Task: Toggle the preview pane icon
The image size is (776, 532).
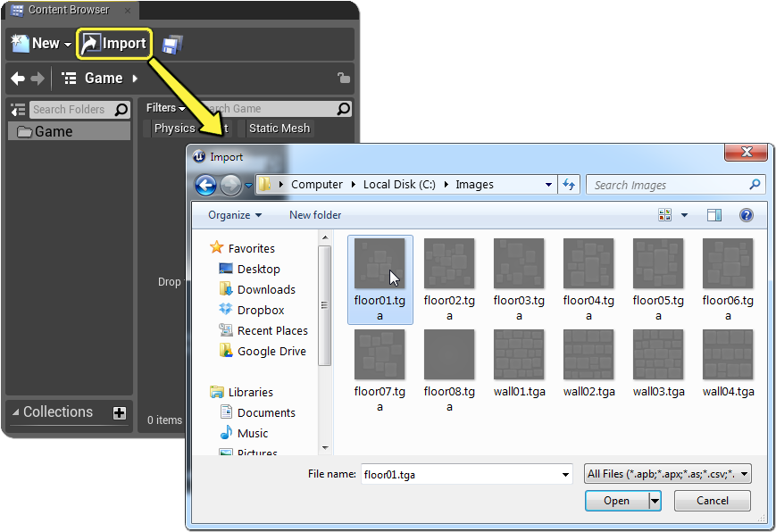Action: click(x=713, y=215)
